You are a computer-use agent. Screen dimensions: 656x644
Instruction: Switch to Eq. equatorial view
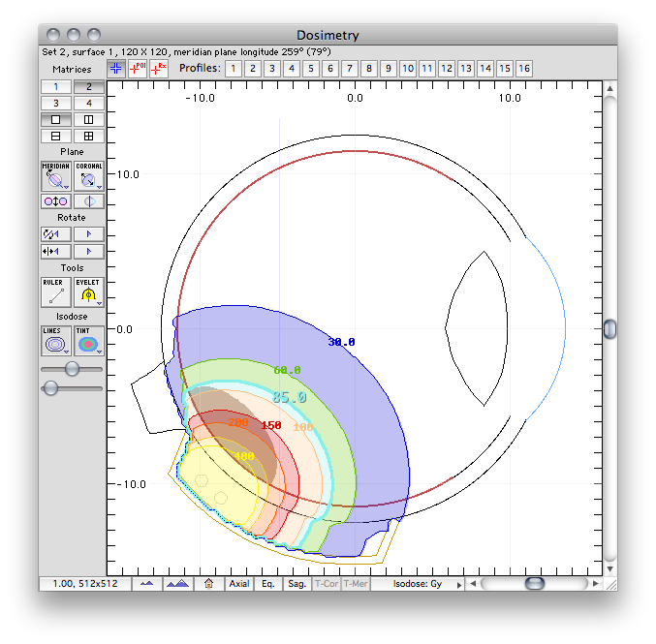(268, 584)
